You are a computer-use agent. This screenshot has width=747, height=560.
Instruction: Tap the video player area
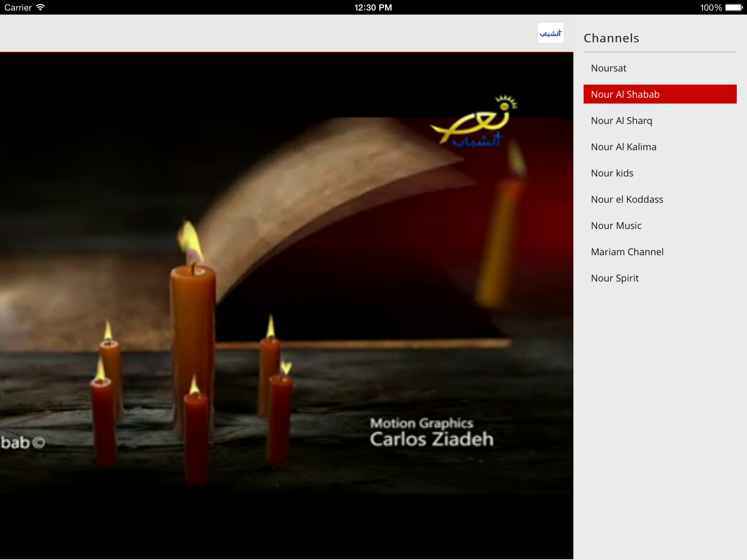click(287, 306)
